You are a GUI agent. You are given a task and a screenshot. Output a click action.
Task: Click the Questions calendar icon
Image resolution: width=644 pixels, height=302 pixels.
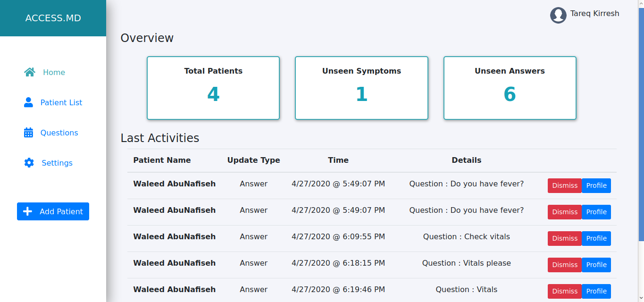click(x=28, y=133)
